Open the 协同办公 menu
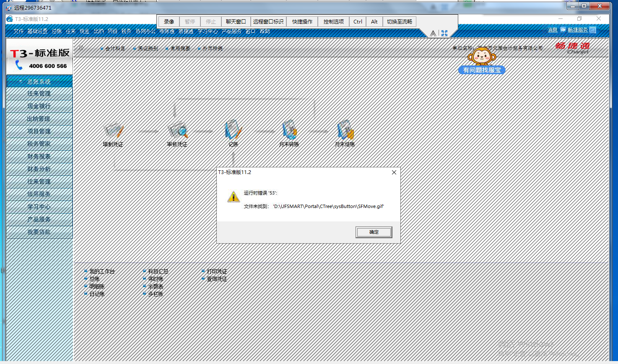 pos(145,31)
